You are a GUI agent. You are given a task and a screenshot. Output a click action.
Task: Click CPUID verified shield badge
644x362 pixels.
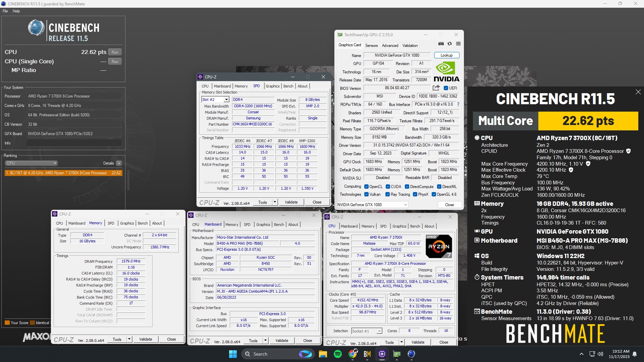628,151
